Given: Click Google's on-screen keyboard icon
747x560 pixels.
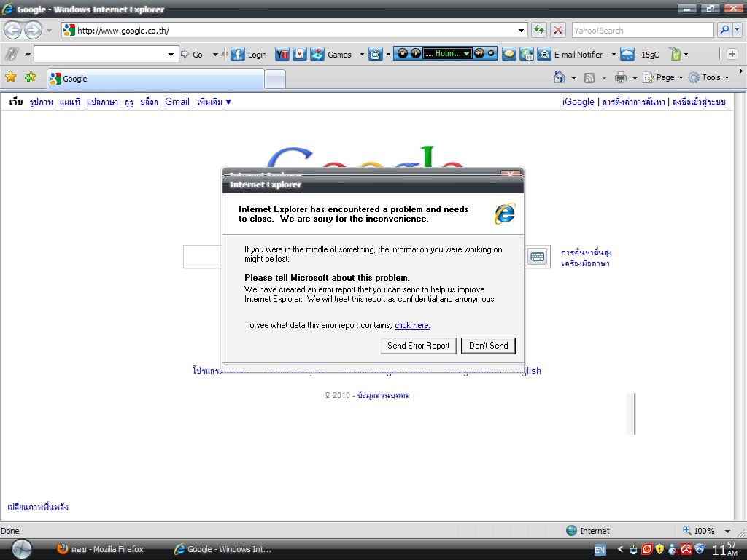Looking at the screenshot, I should click(x=538, y=257).
